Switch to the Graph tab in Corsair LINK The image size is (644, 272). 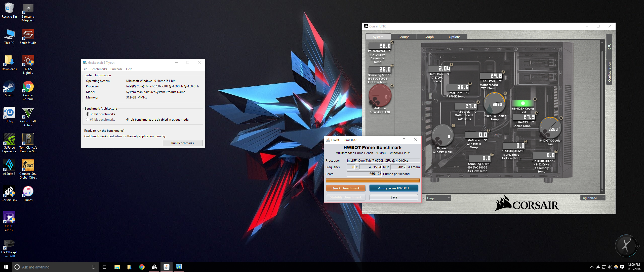pyautogui.click(x=429, y=37)
